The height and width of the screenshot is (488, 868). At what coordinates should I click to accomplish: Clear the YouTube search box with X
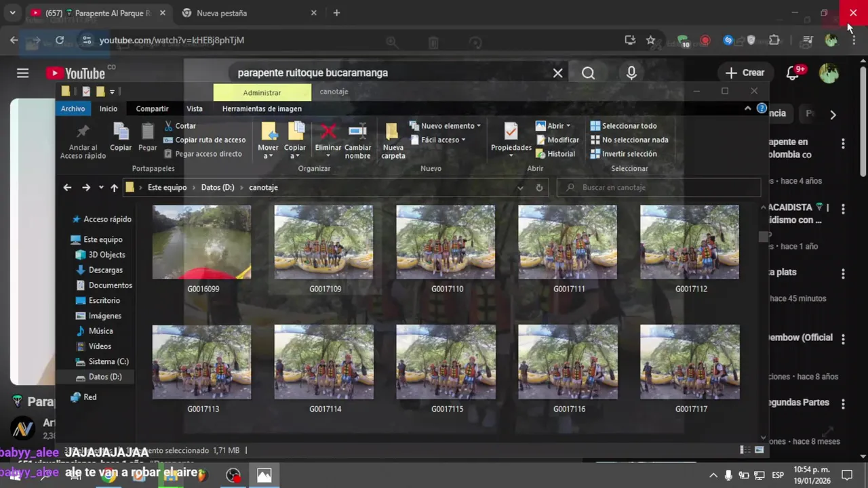tap(557, 73)
